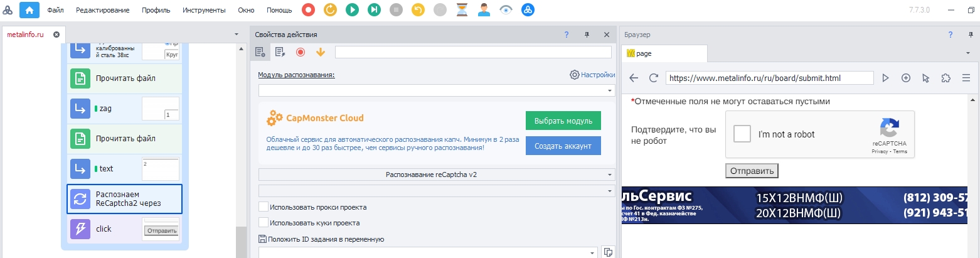
Task: Click the Отправить button on web page
Action: 752,170
